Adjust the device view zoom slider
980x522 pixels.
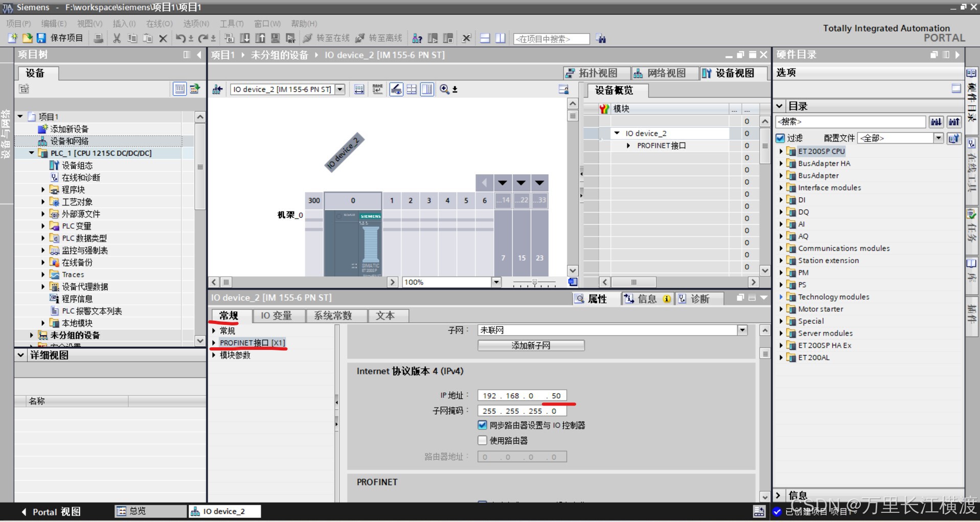tap(534, 282)
